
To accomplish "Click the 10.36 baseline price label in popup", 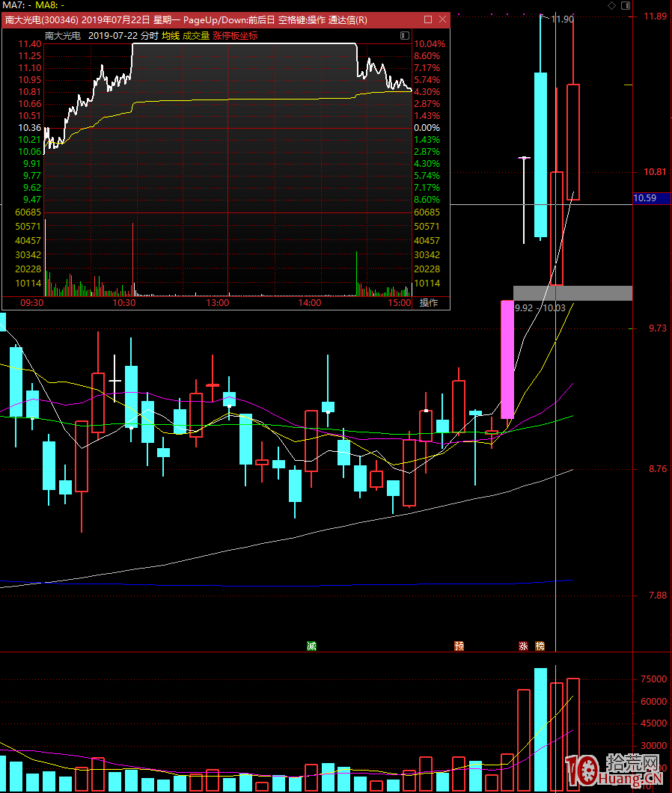I will pos(30,127).
